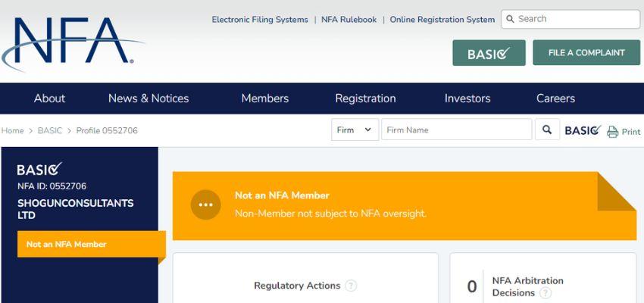Click the 0 arbitration decisions count
The width and height of the screenshot is (644, 303).
472,286
